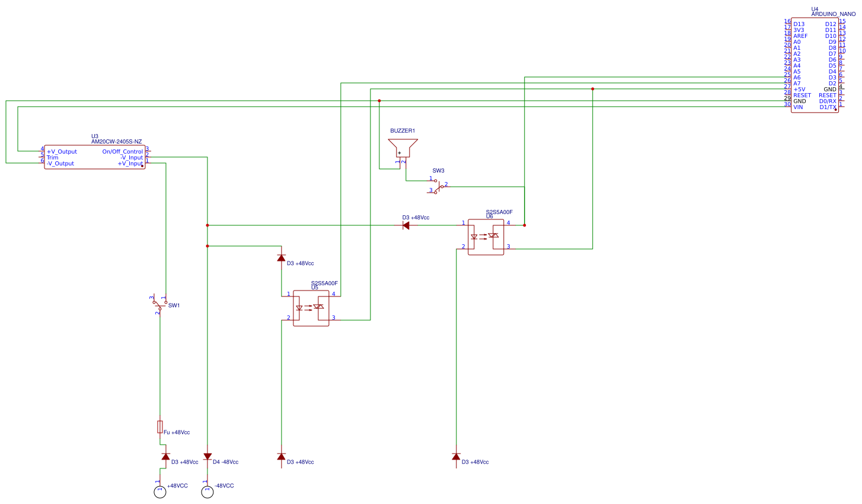Select the +V_Output pin label
Viewport: 862px width, 504px height.
tap(62, 152)
